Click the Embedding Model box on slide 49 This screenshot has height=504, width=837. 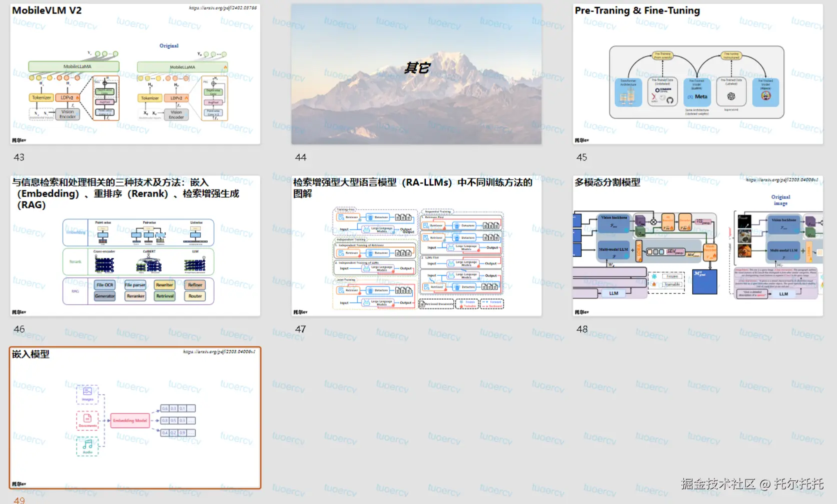coord(130,421)
